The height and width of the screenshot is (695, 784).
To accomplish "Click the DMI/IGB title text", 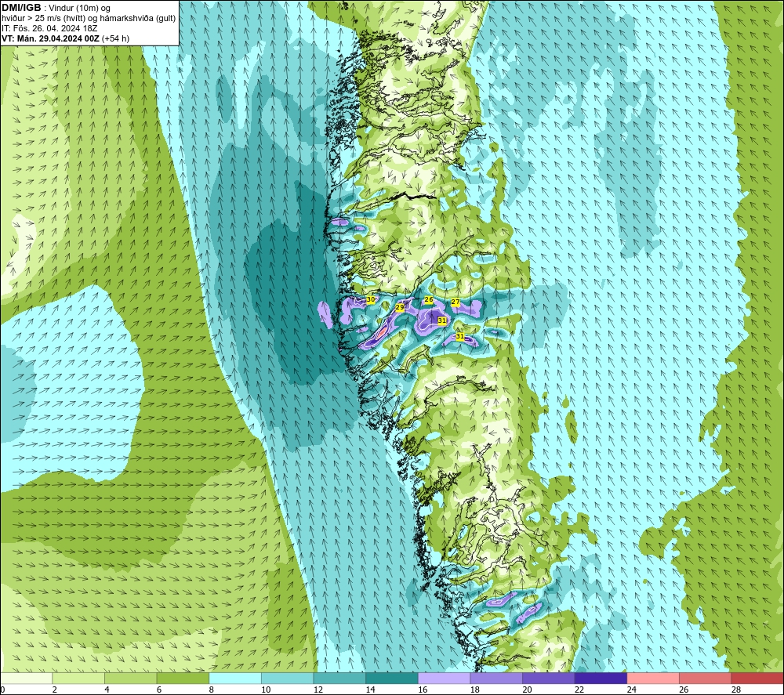I will click(21, 8).
